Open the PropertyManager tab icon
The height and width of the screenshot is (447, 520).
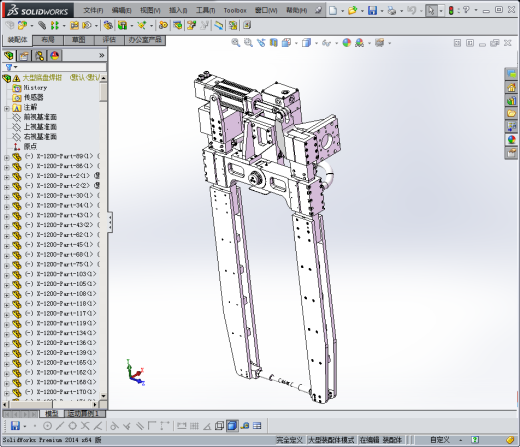coord(24,55)
